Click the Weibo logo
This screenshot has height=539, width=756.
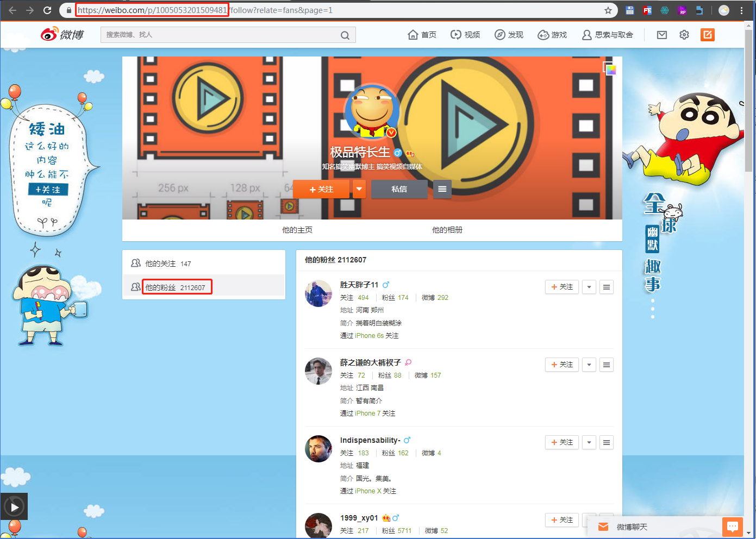click(63, 34)
